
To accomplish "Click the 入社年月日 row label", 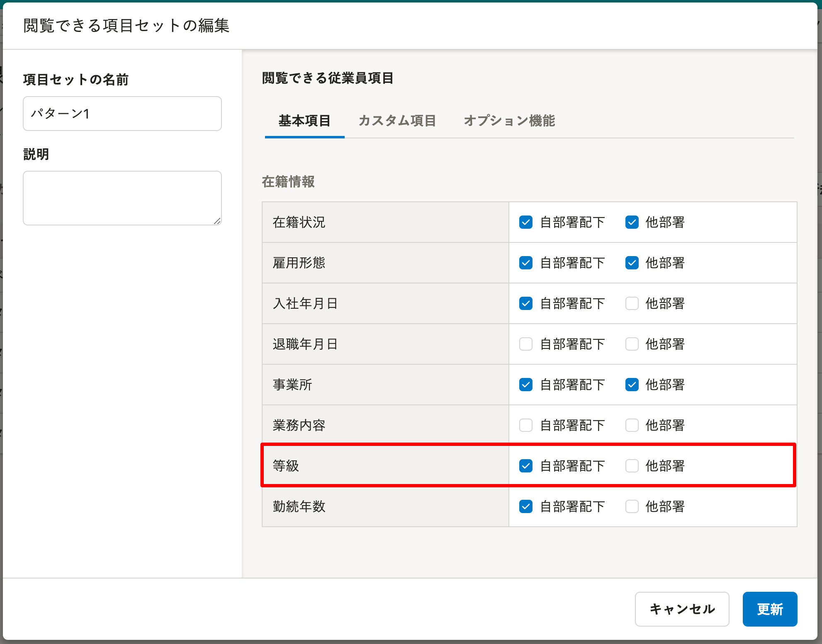I will click(x=305, y=303).
